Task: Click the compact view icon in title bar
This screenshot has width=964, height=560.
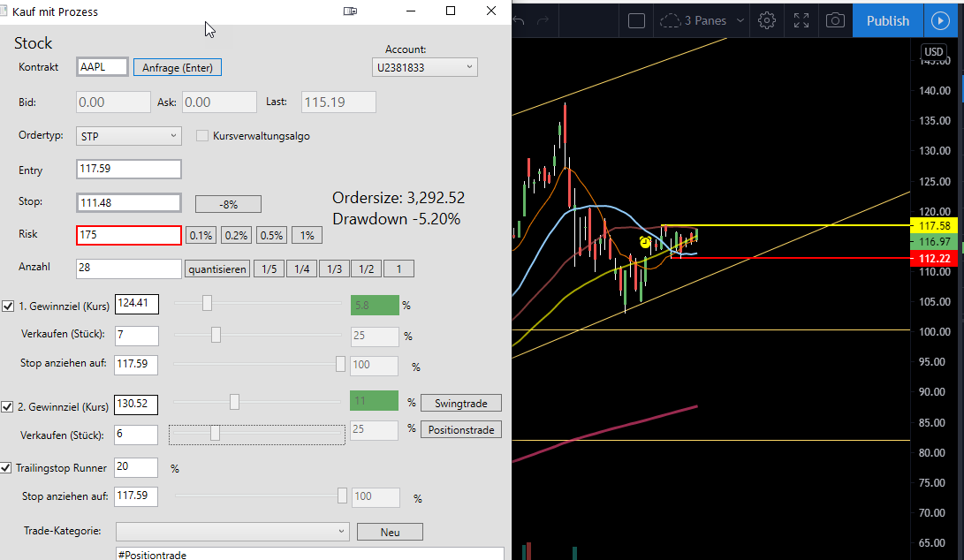Action: click(350, 11)
